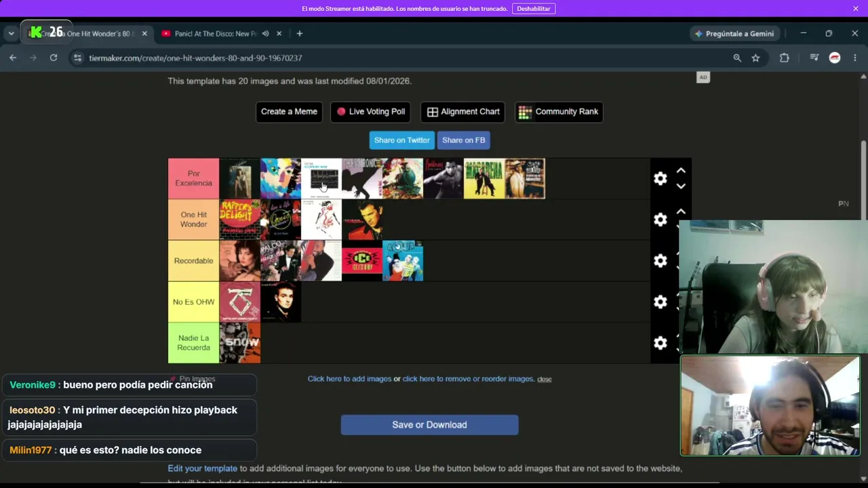Open settings gear for Nadie La Recuerda tier

[660, 343]
